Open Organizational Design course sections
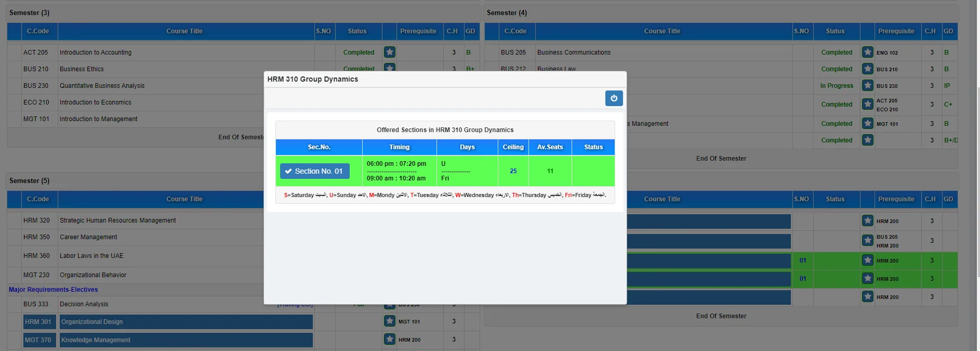This screenshot has width=980, height=351. (x=186, y=322)
